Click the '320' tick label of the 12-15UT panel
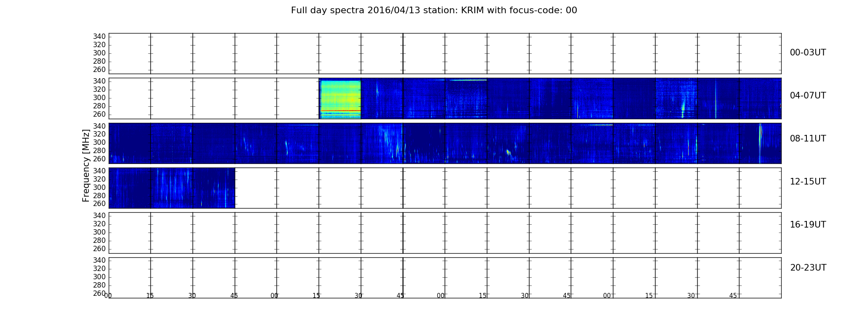Screen dimensions: 868x331 [99, 179]
